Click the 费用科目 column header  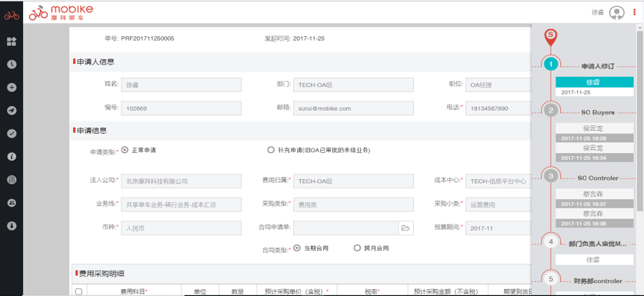click(x=134, y=291)
